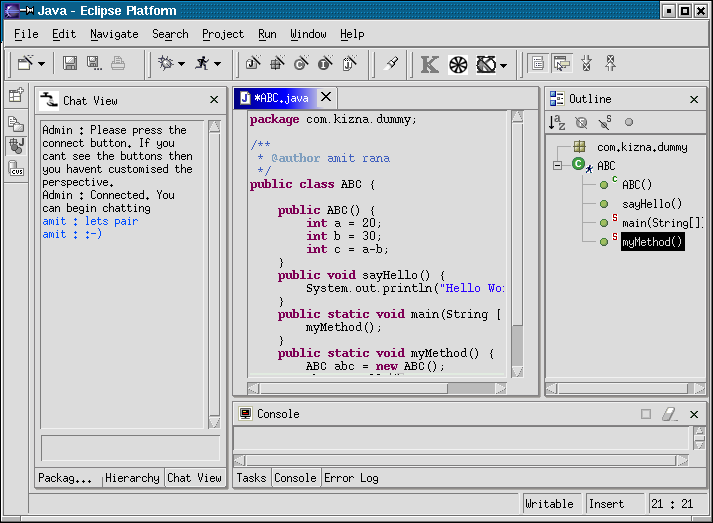This screenshot has width=713, height=523.
Task: Open the CVS perspective from sidebar
Action: [x=16, y=169]
